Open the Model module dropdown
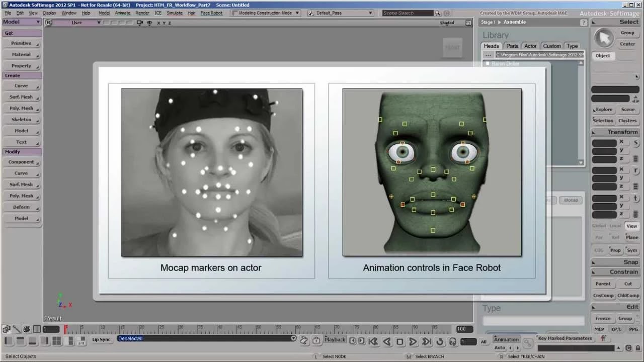This screenshot has height=362, width=644. (x=22, y=22)
